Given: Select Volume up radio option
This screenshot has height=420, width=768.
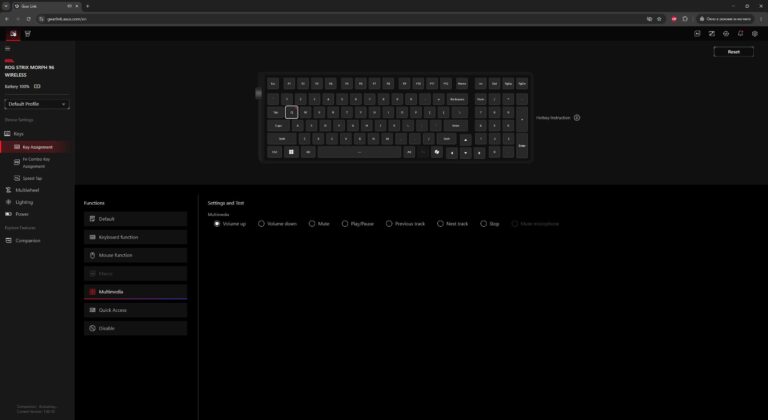Looking at the screenshot, I should 217,223.
